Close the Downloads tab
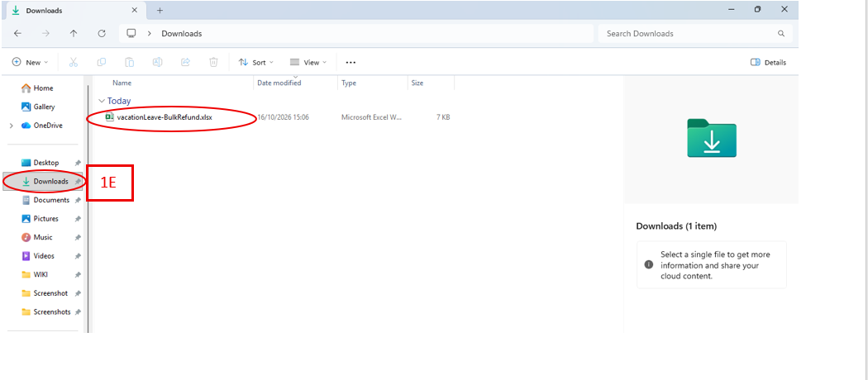Screen dimensions: 868x380 pos(135,10)
